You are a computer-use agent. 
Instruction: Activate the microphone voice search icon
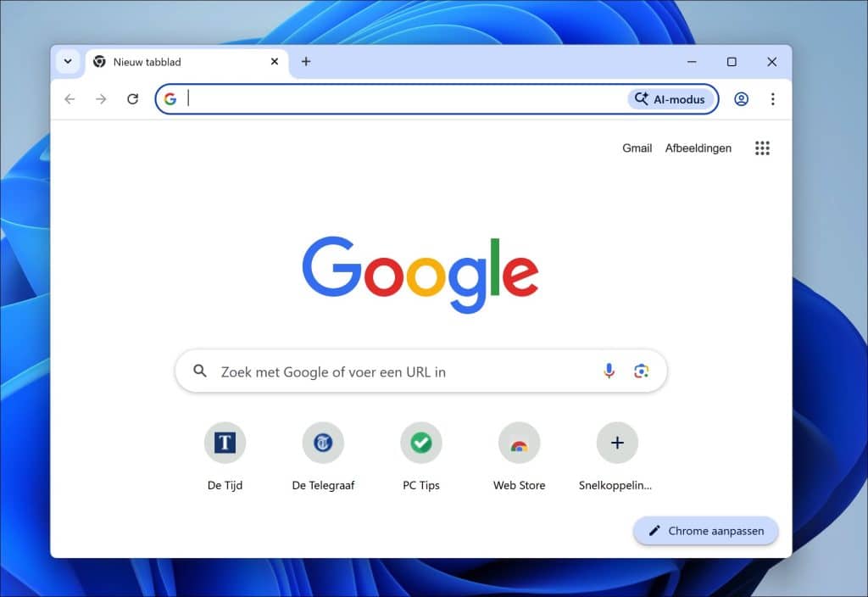[x=609, y=371]
